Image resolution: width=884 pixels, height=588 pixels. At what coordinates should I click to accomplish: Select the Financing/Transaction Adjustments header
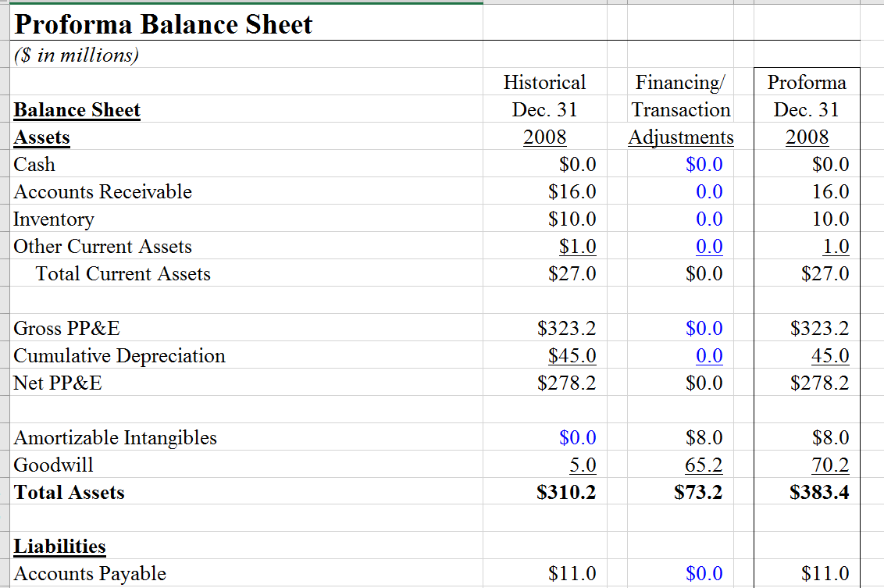click(680, 109)
